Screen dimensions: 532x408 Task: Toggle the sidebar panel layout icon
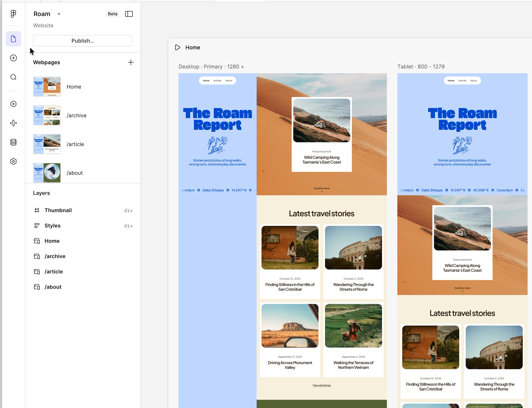[x=129, y=14]
